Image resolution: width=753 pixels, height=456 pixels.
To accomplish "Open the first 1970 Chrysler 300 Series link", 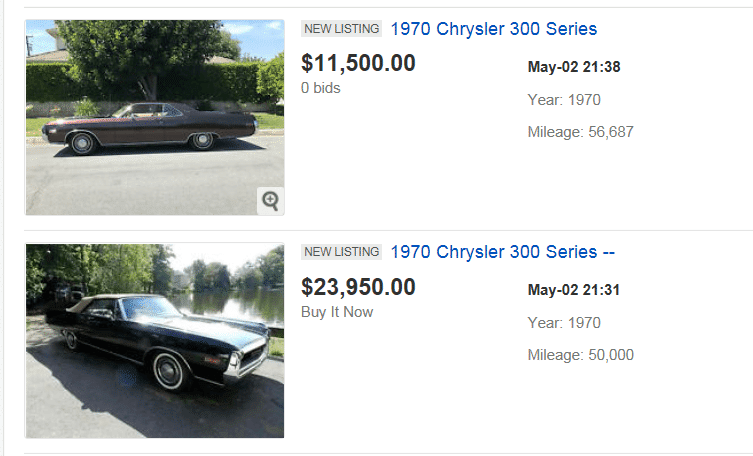I will coord(494,29).
